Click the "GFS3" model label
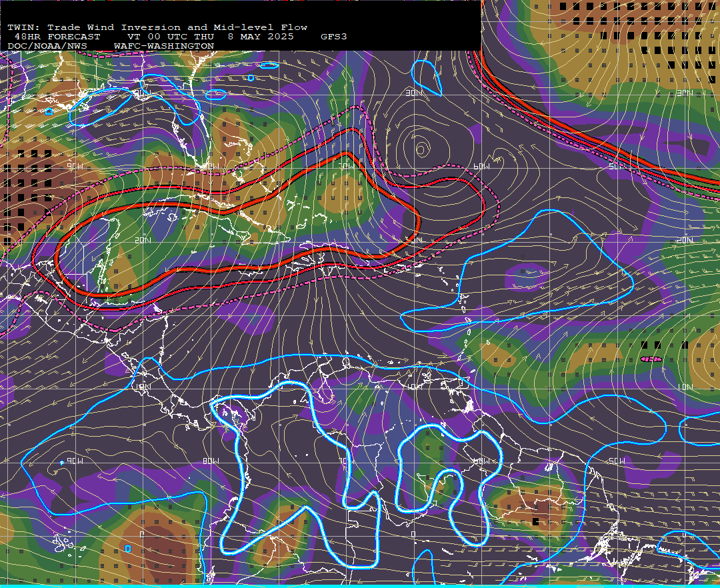Screen dimensions: 720x588 tap(334, 37)
